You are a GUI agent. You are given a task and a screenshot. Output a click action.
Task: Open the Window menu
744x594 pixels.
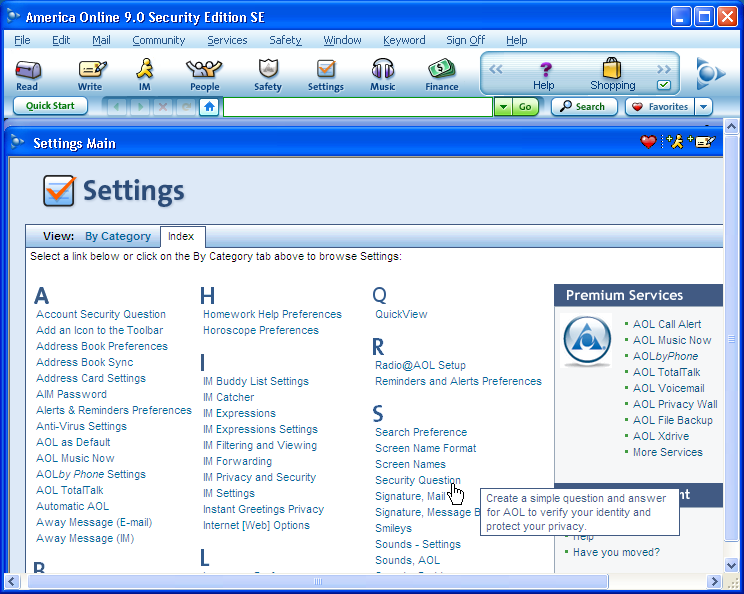pos(342,40)
